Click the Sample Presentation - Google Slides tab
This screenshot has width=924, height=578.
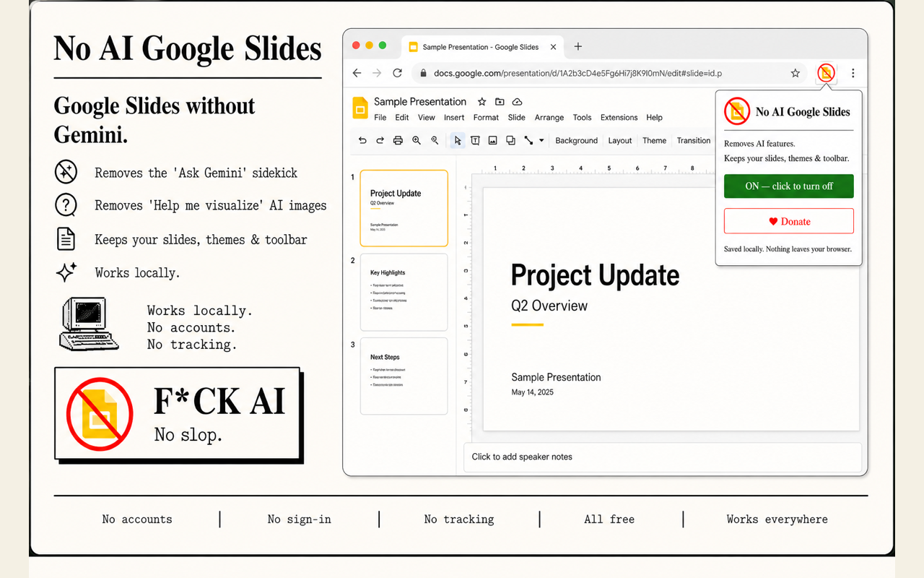(482, 47)
